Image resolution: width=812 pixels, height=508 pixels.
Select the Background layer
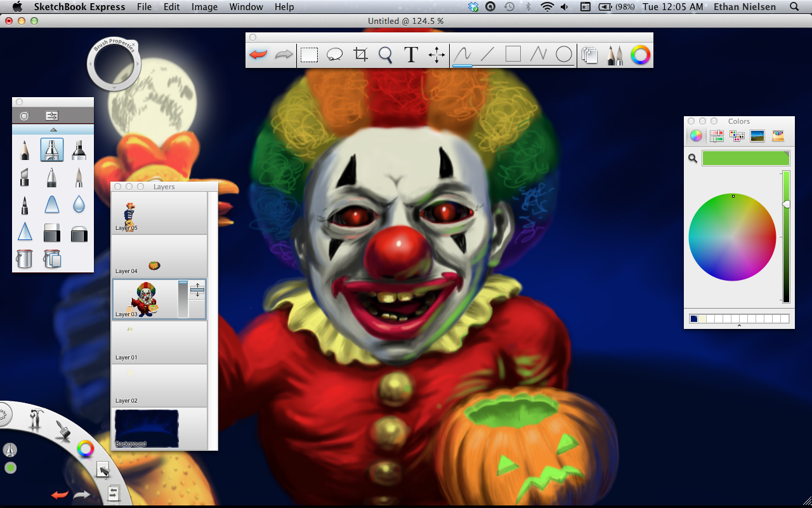(159, 429)
